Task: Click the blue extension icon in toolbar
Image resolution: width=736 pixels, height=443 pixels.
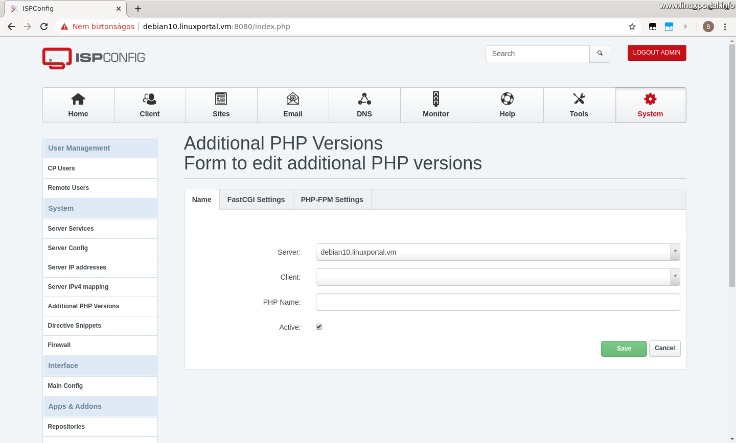Action: 669,27
